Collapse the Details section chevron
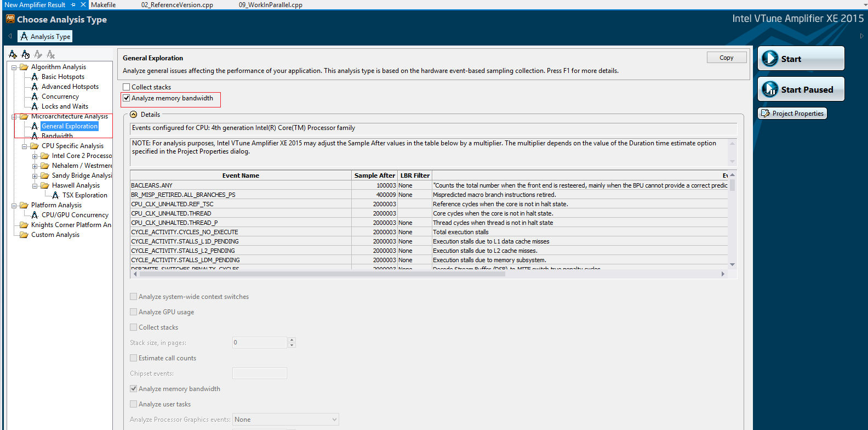This screenshot has width=868, height=430. pos(134,115)
